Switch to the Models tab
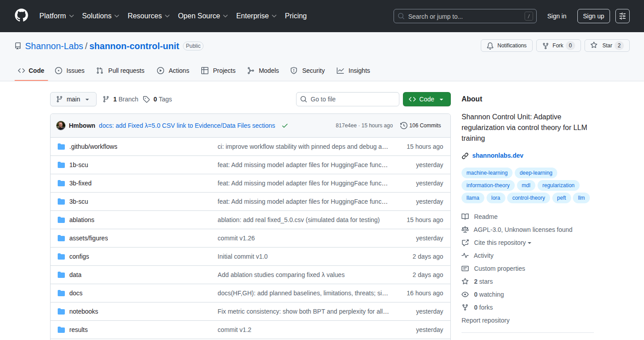The width and height of the screenshot is (644, 340). tap(263, 71)
